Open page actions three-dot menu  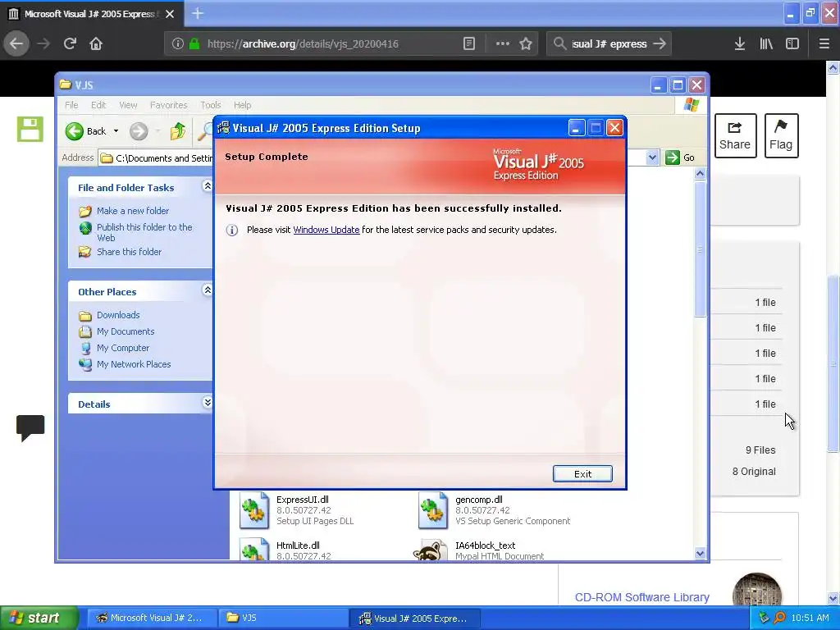tap(503, 43)
